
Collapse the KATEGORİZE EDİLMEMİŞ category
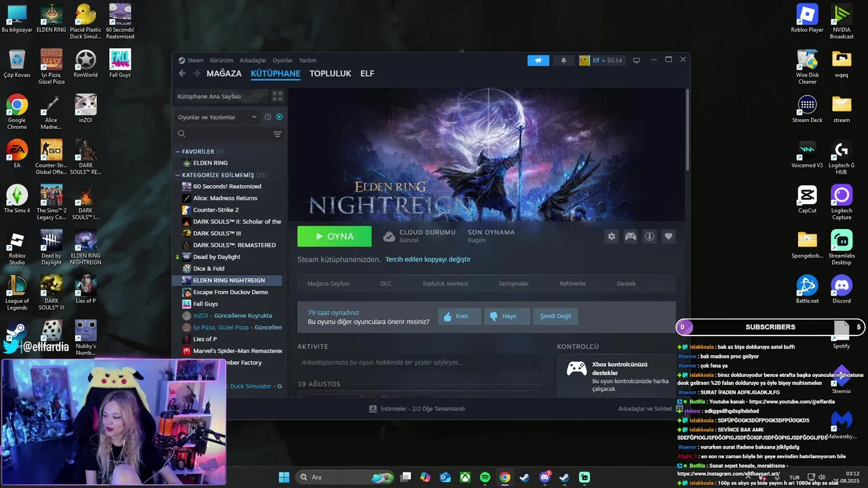(x=220, y=175)
